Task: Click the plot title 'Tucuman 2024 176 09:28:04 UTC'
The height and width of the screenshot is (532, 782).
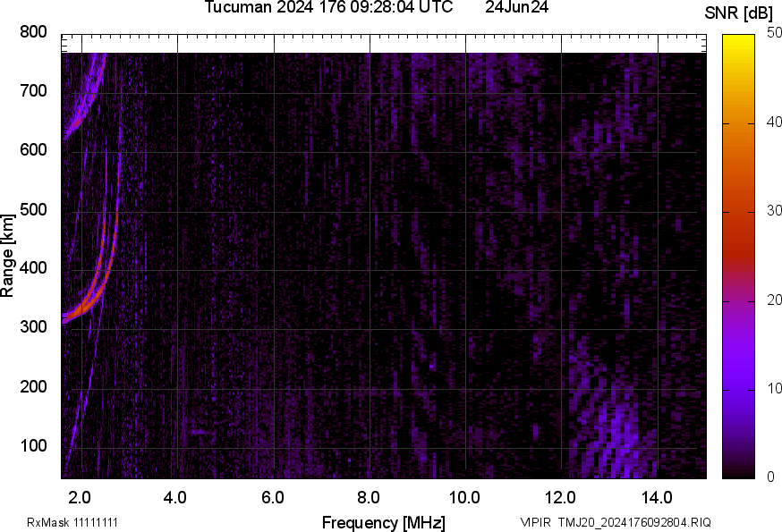Action: (328, 6)
